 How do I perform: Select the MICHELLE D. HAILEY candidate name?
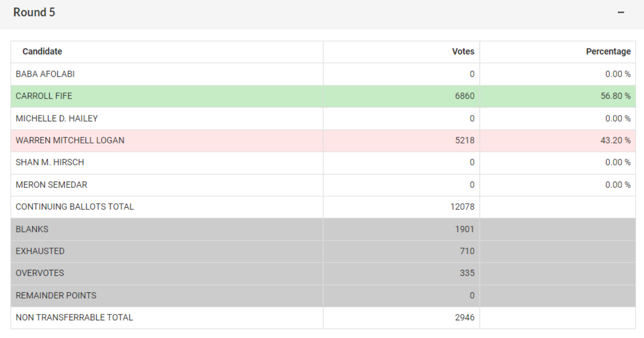point(57,119)
